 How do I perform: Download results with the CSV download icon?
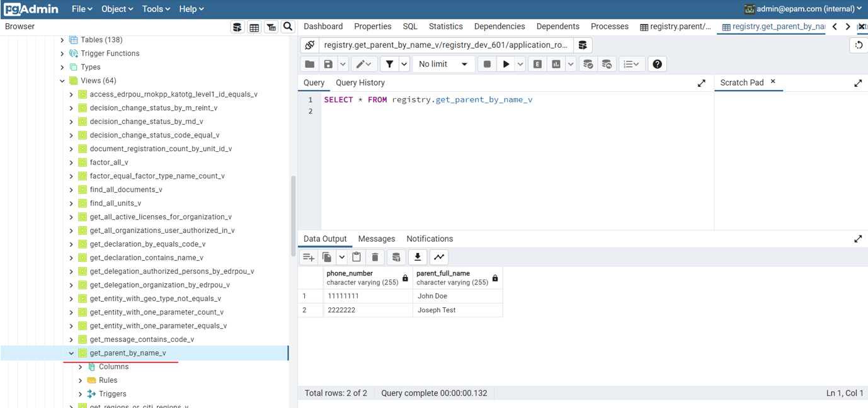pyautogui.click(x=418, y=257)
